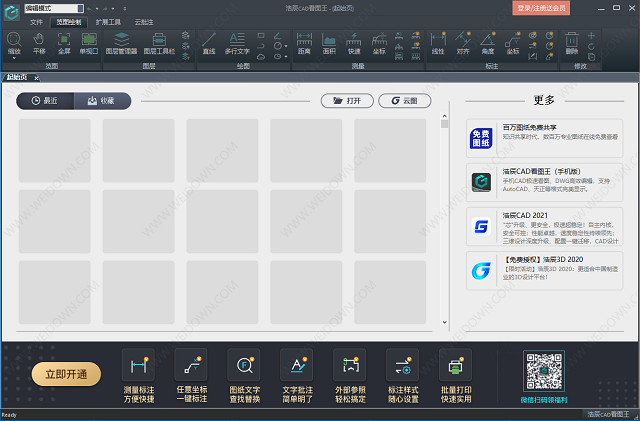Click the file list scroll up arrow
Image resolution: width=640 pixels, height=421 pixels.
[x=444, y=116]
